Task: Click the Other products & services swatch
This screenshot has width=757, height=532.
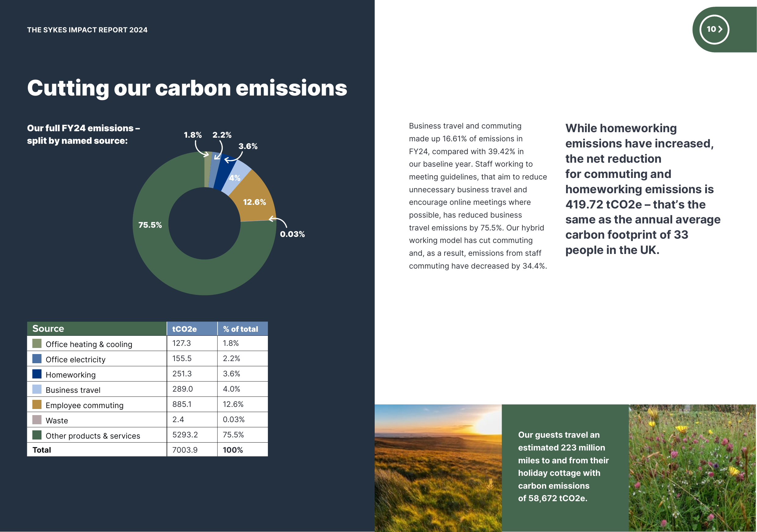Action: [x=37, y=435]
